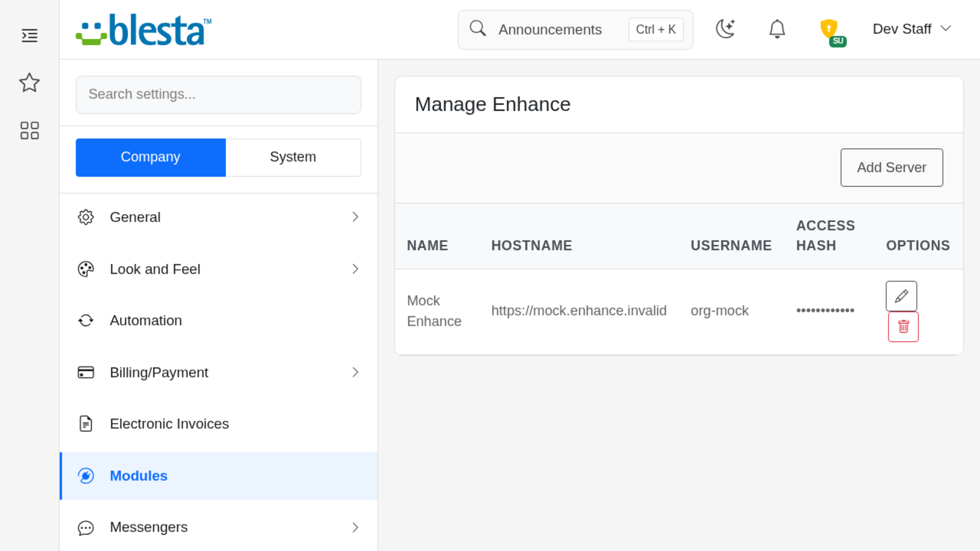Toggle dark mode with the moon icon
980x551 pixels.
coord(725,29)
